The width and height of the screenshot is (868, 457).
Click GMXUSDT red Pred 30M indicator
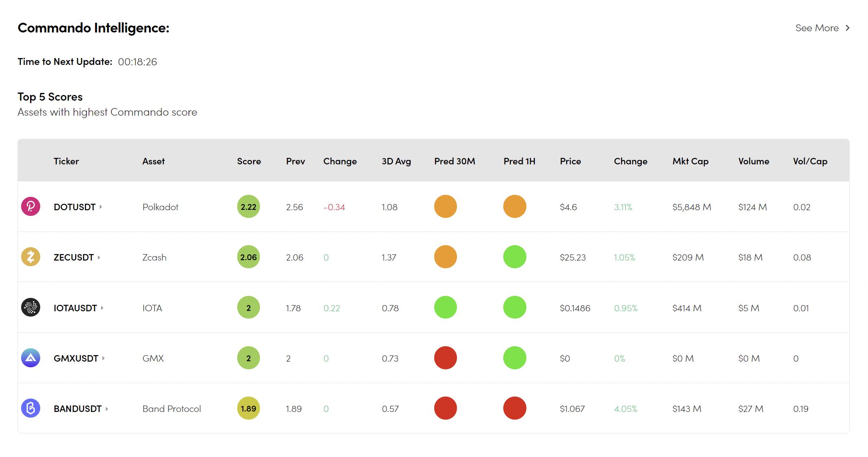445,358
